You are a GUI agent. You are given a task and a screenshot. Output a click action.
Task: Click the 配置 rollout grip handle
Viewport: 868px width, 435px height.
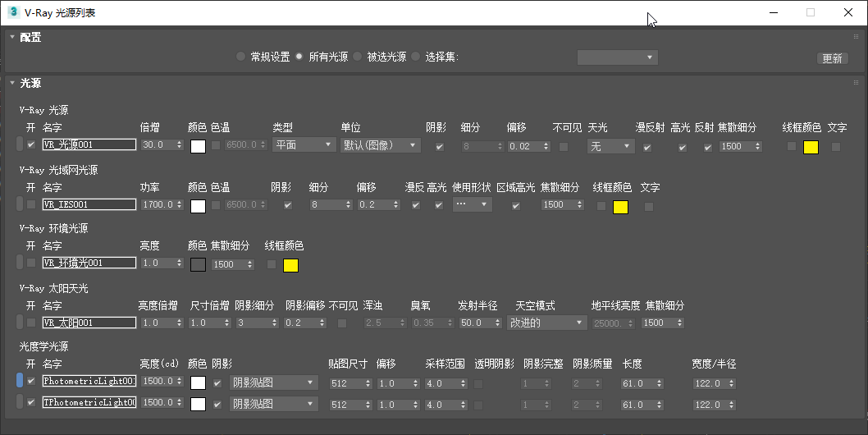point(856,37)
